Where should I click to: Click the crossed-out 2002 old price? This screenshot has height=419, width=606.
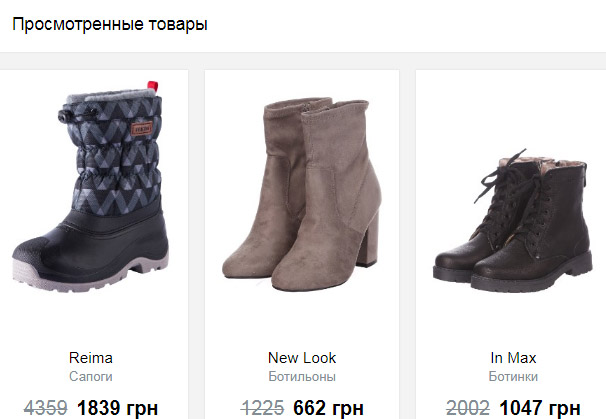(x=468, y=408)
